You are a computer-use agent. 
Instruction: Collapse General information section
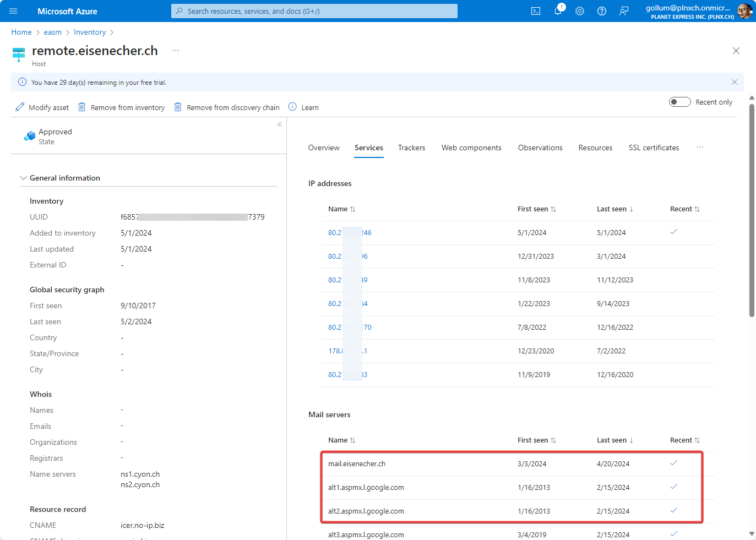23,178
